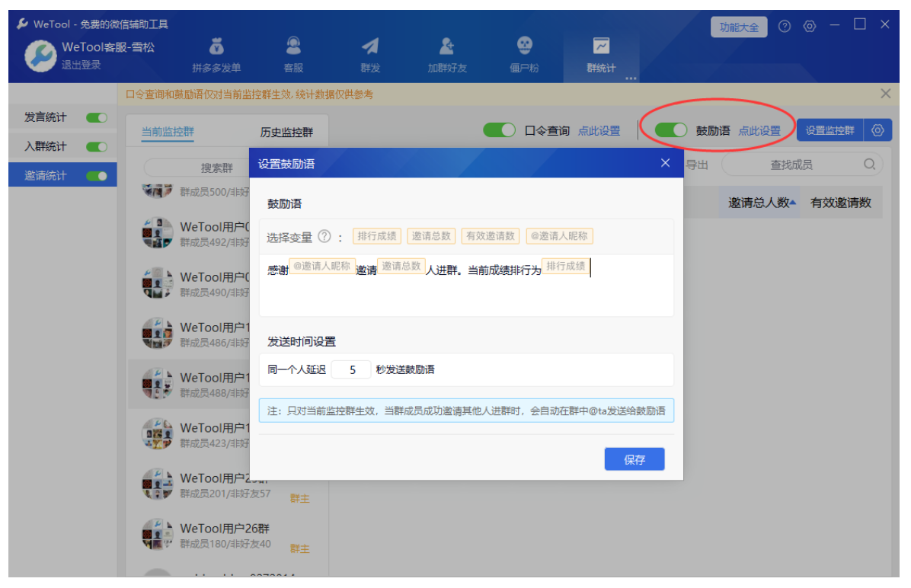The height and width of the screenshot is (588, 911).
Task: Click 点此设置 next to 鼓励语
Action: point(759,131)
